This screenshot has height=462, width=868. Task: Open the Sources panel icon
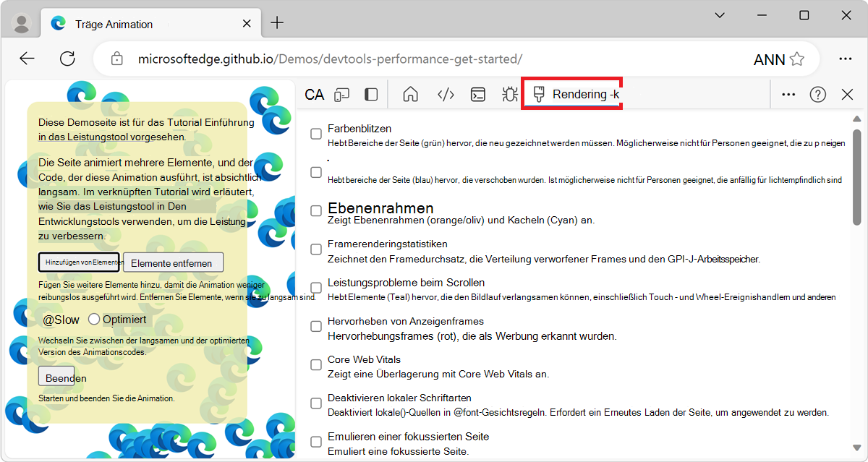point(444,94)
